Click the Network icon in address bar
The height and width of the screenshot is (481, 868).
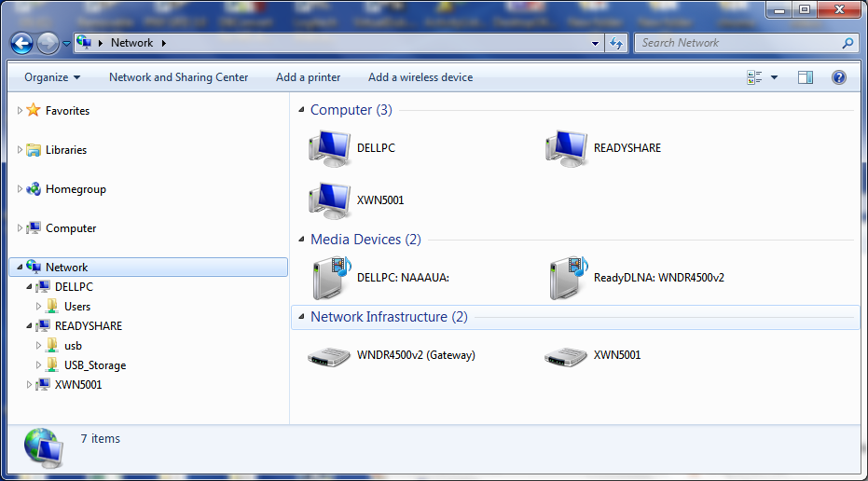pyautogui.click(x=84, y=42)
